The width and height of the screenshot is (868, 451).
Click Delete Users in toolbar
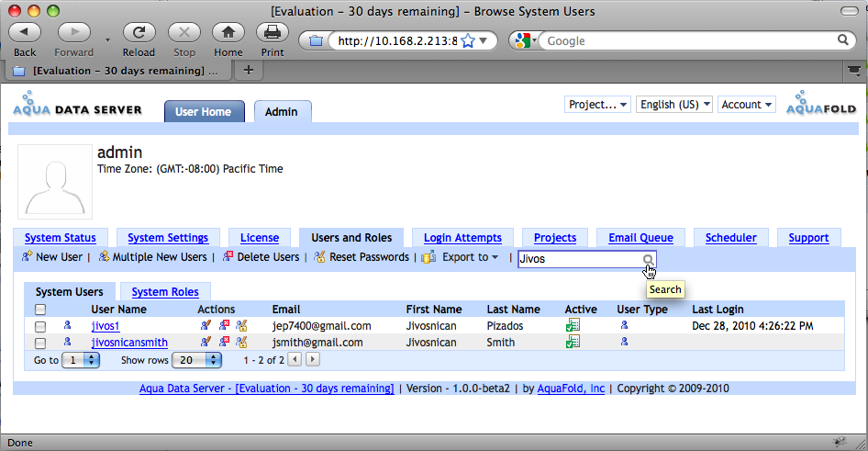[261, 257]
